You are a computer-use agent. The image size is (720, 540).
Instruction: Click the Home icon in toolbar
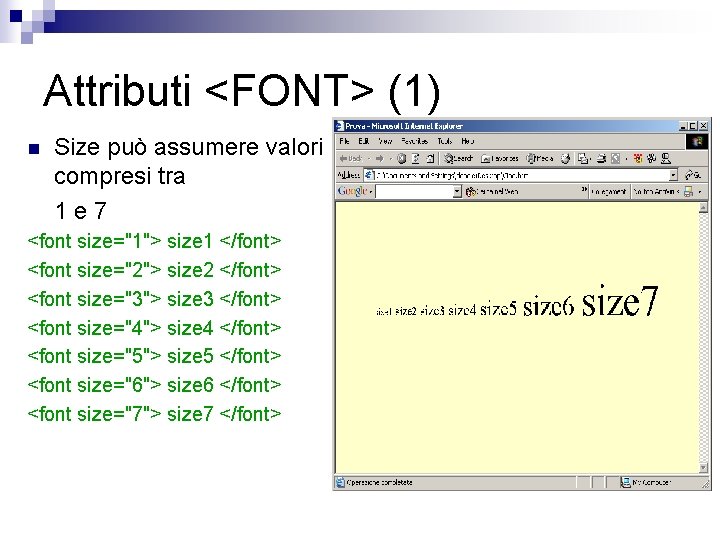[430, 158]
